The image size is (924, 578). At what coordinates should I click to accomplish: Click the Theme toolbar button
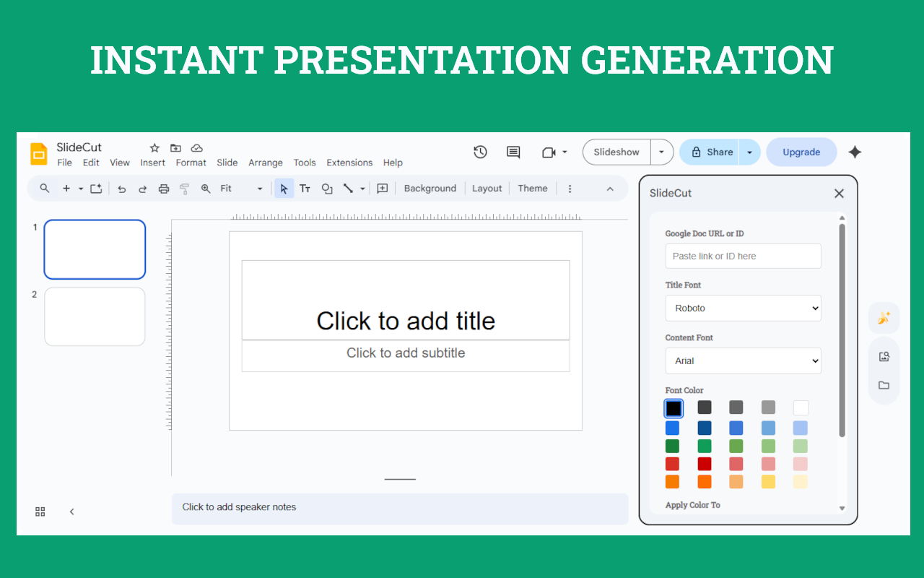pyautogui.click(x=533, y=189)
